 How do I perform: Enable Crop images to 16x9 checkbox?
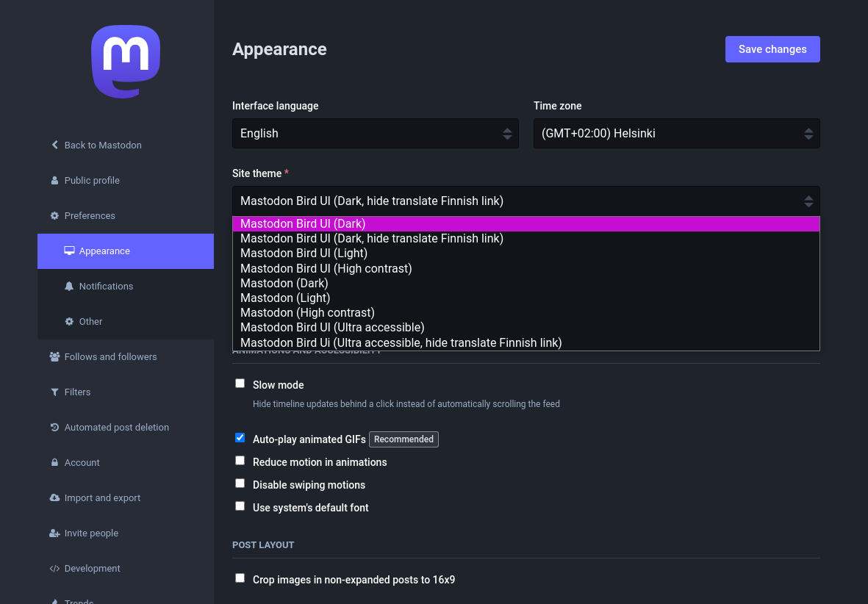(240, 578)
